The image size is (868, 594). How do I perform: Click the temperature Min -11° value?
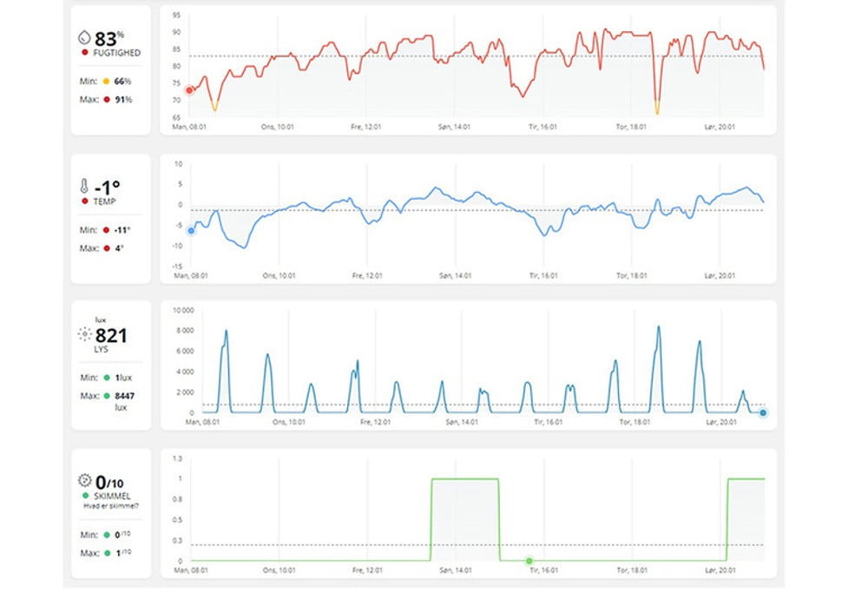[122, 230]
